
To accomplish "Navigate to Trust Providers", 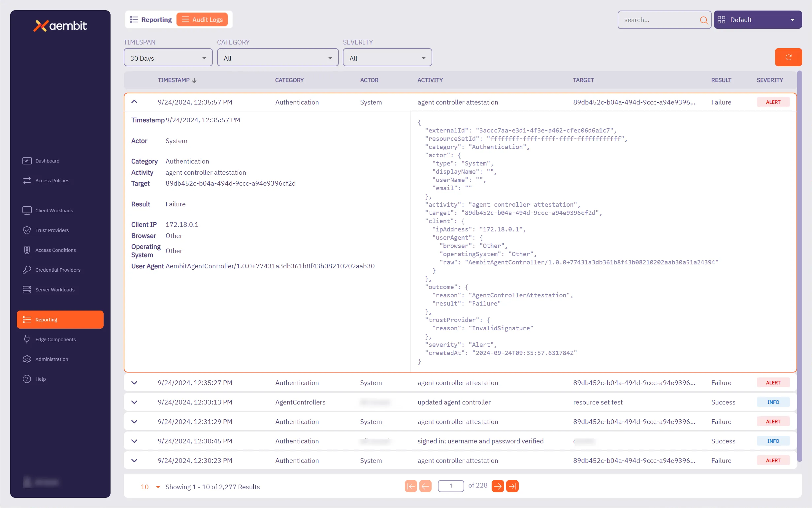I will [x=52, y=230].
